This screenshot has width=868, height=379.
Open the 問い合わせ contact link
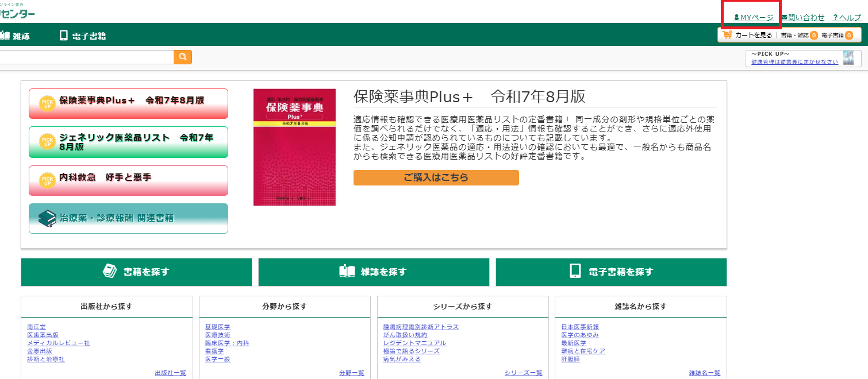tap(802, 17)
